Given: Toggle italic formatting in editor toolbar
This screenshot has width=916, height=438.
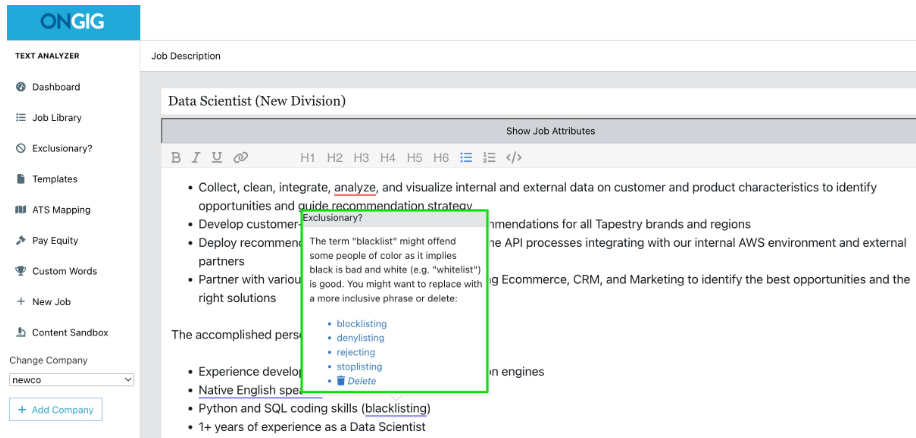Looking at the screenshot, I should click(x=196, y=157).
